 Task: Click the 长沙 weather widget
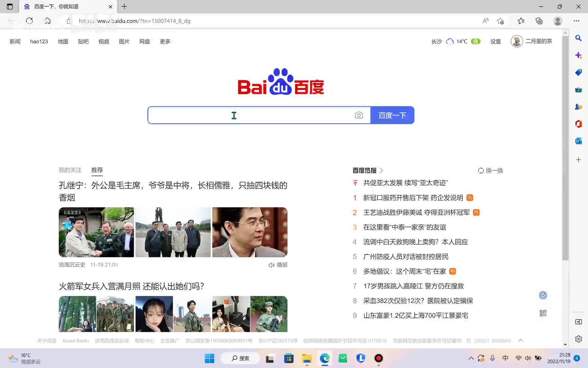456,42
